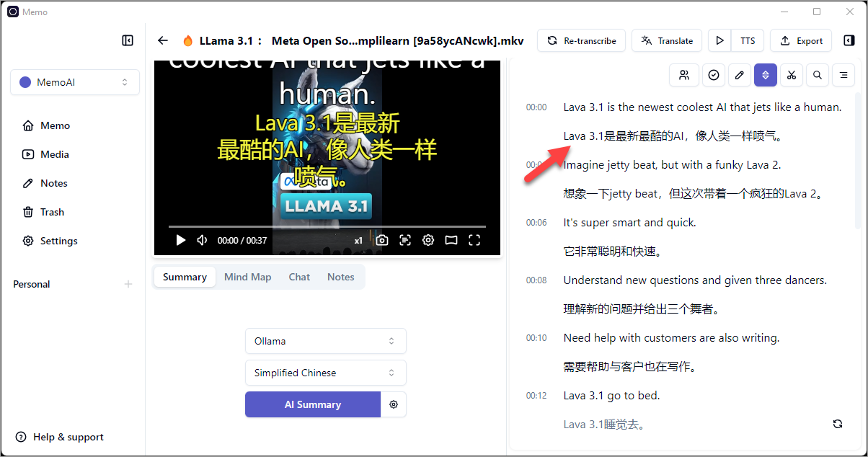Change playback speed x1

point(358,241)
